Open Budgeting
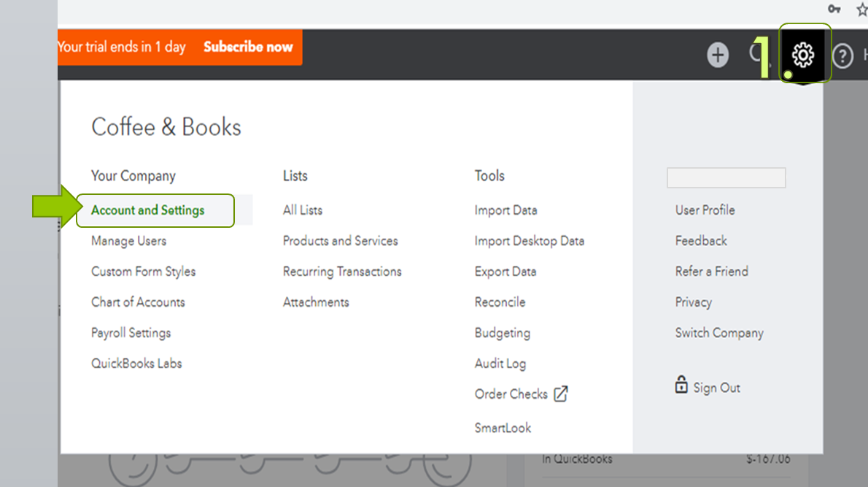868x487 pixels. 502,333
